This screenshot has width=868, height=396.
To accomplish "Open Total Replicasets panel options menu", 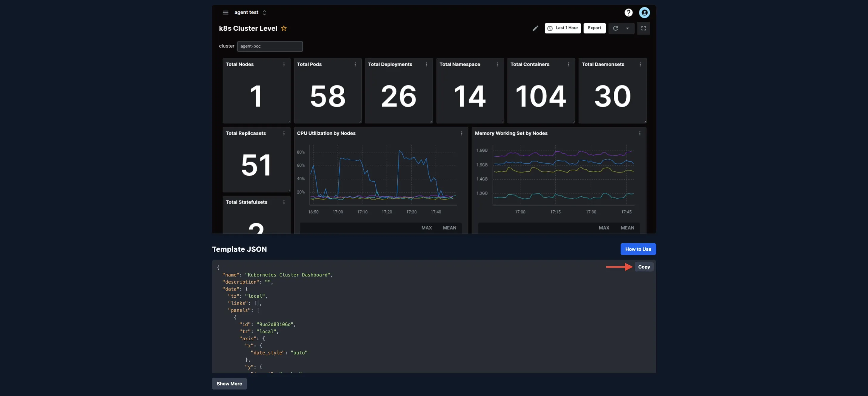I will coord(284,133).
